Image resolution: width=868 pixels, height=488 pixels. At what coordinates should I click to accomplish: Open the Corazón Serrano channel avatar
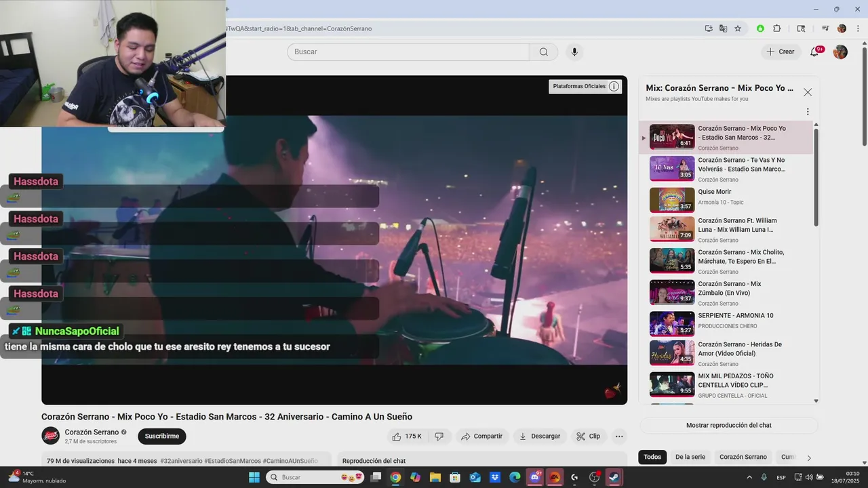51,436
